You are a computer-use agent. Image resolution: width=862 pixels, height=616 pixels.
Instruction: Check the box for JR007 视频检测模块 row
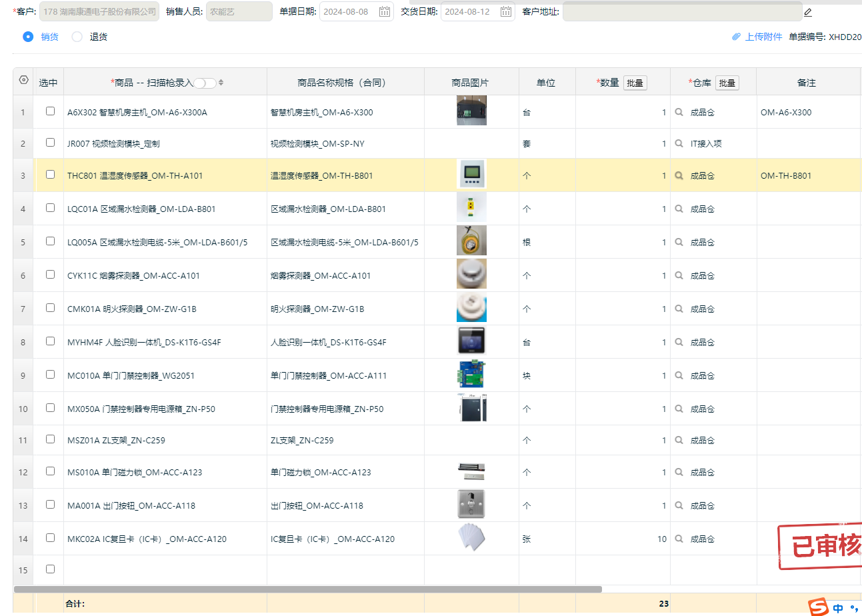50,142
